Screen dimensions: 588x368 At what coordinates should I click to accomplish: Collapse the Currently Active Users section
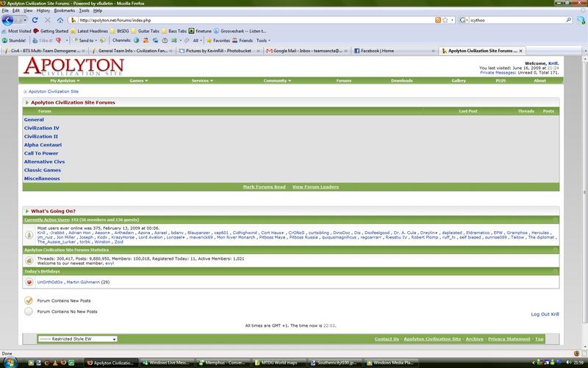tap(555, 220)
